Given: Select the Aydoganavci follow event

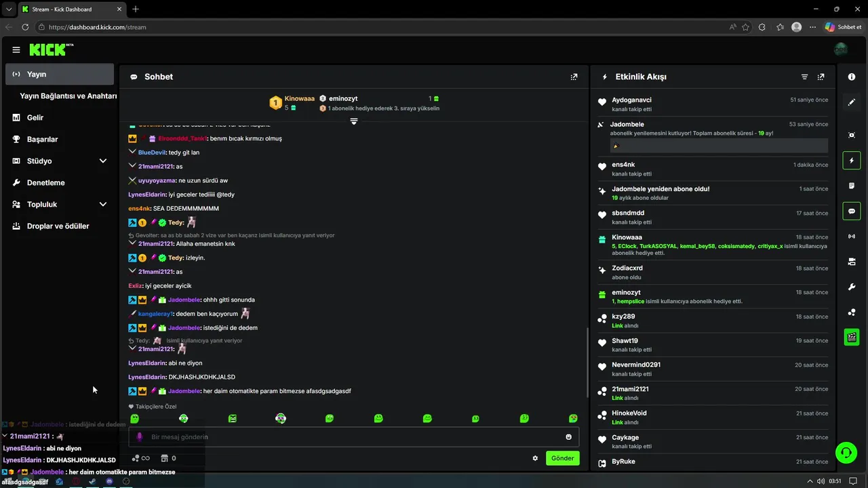Looking at the screenshot, I should (713, 104).
